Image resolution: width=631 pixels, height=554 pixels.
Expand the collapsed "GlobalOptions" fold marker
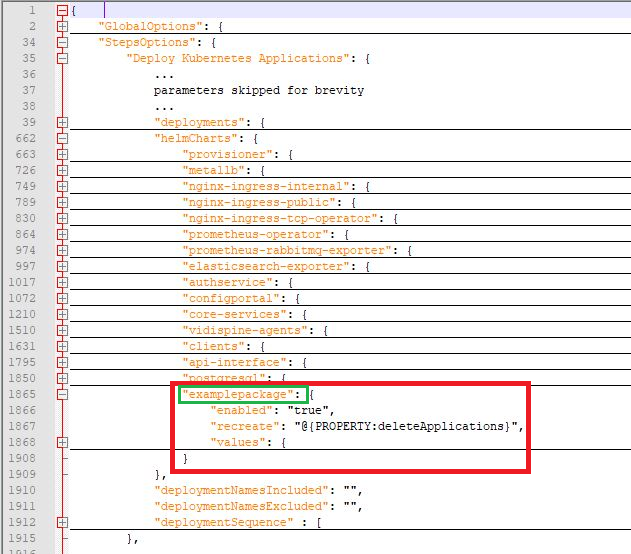coord(62,25)
